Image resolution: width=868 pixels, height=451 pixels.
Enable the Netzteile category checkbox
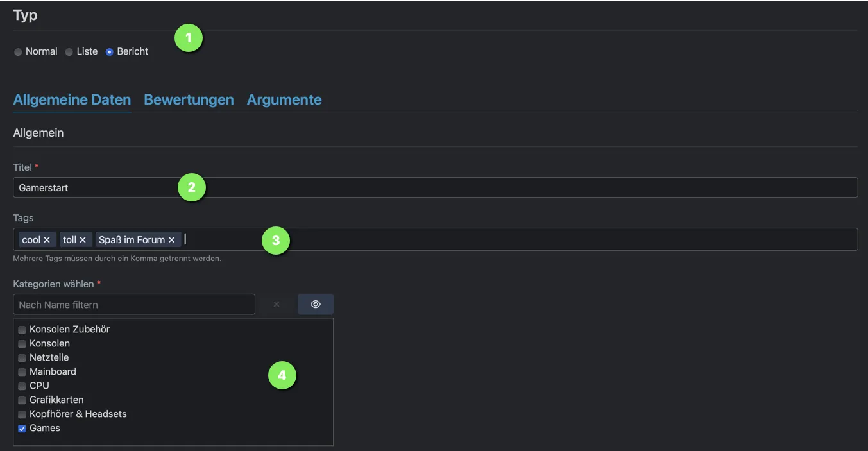(x=22, y=358)
